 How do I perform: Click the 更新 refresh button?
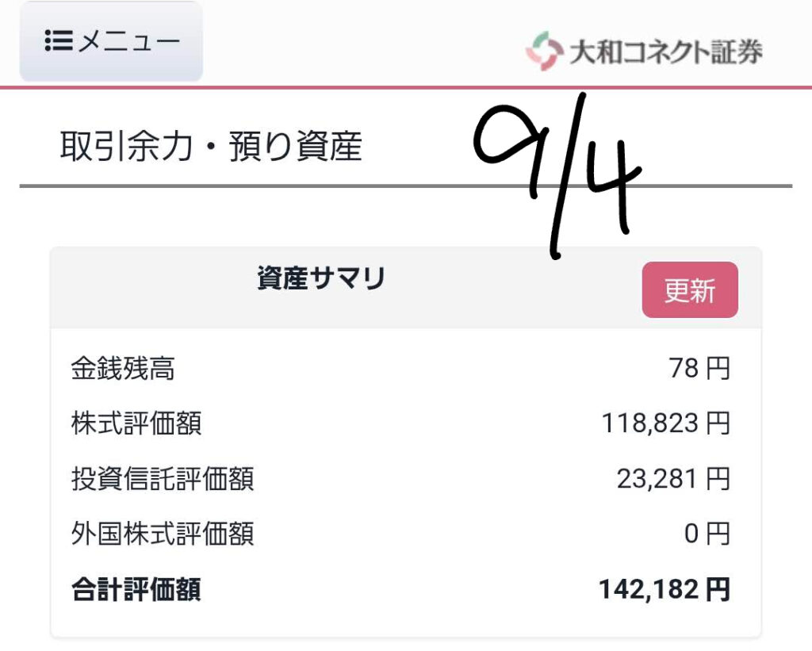point(690,290)
